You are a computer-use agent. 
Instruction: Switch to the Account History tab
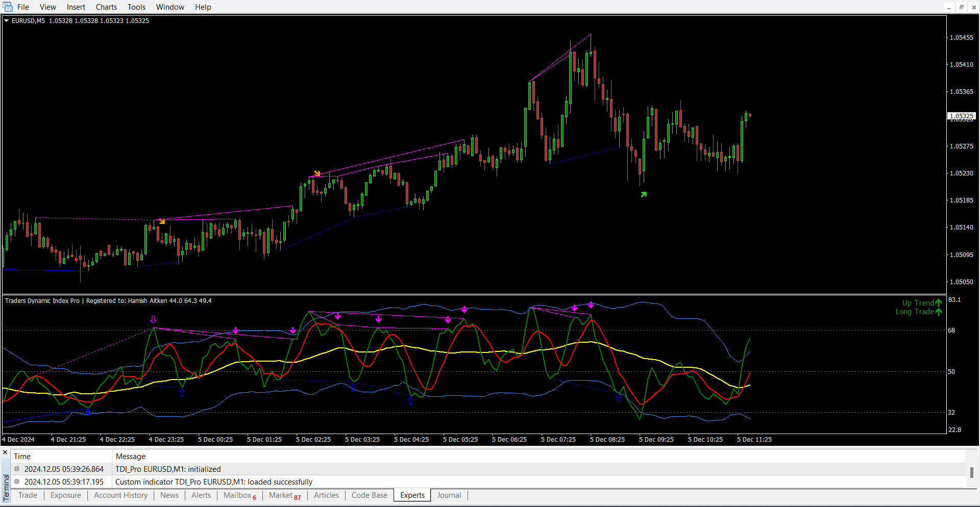coord(120,495)
